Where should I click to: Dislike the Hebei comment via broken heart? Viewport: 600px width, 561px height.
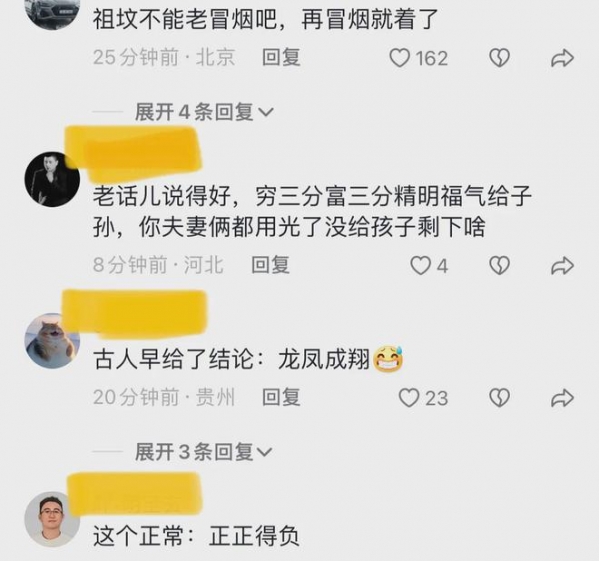[x=499, y=266]
